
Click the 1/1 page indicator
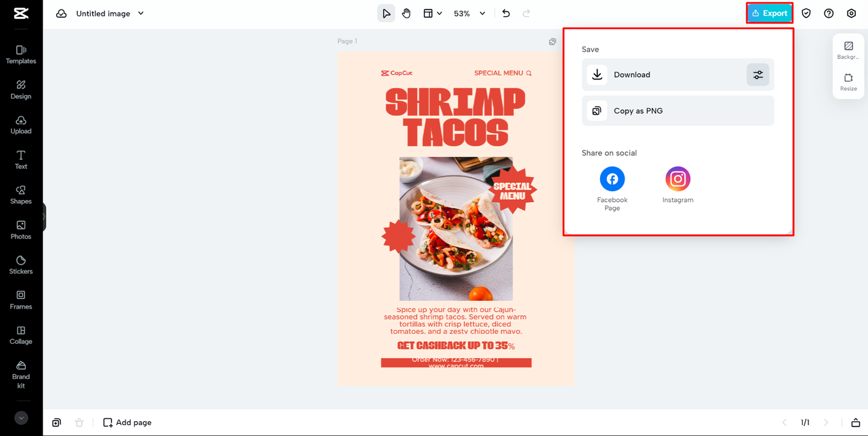(805, 422)
